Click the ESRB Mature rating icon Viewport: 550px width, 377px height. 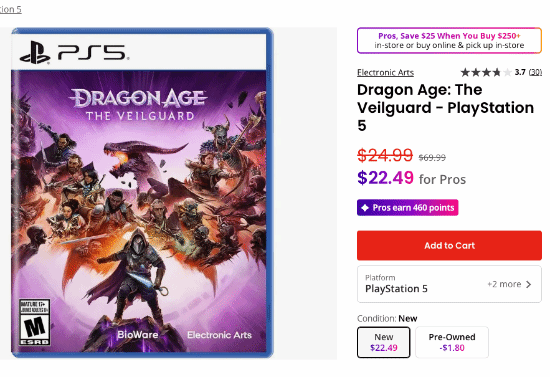click(x=34, y=322)
